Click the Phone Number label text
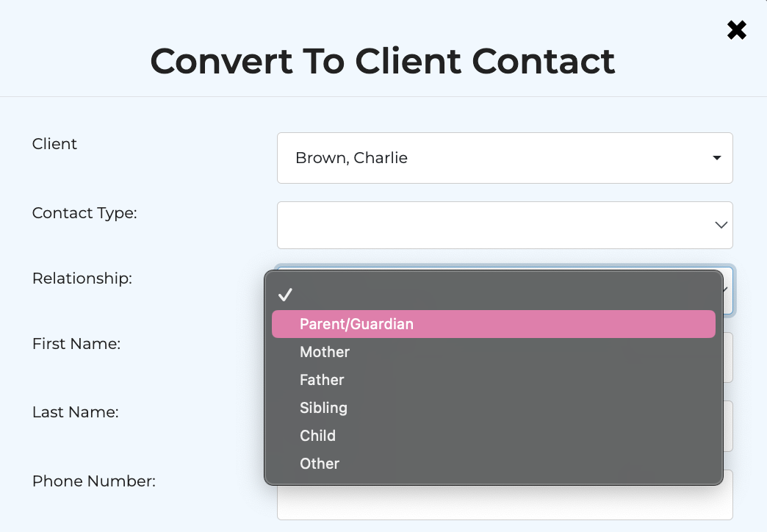The width and height of the screenshot is (767, 532). click(x=94, y=481)
